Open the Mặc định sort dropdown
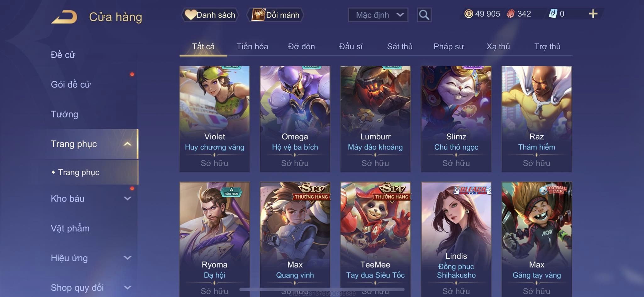This screenshot has height=297, width=644. pyautogui.click(x=378, y=15)
